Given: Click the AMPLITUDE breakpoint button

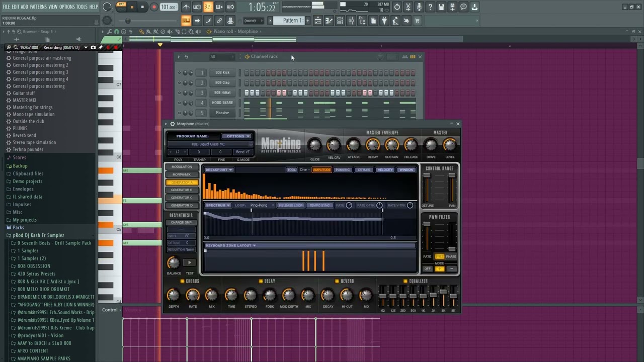Looking at the screenshot, I should (x=321, y=170).
